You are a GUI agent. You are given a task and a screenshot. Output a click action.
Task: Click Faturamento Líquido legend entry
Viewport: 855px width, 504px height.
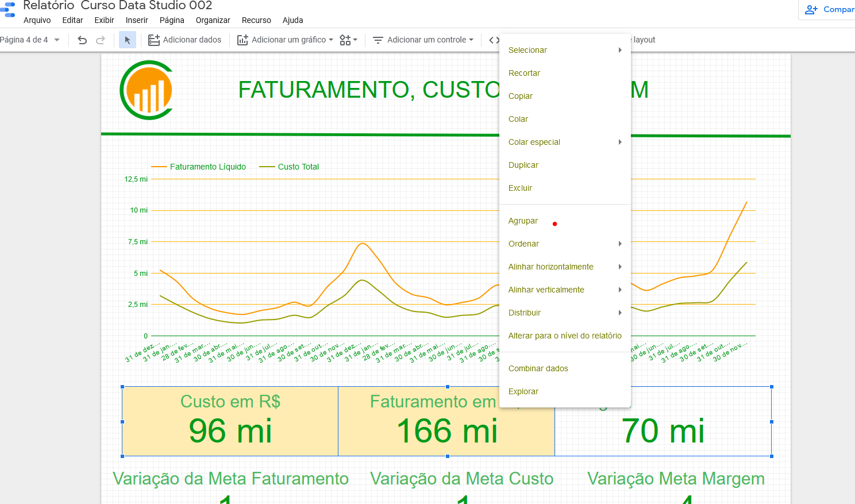pyautogui.click(x=199, y=167)
